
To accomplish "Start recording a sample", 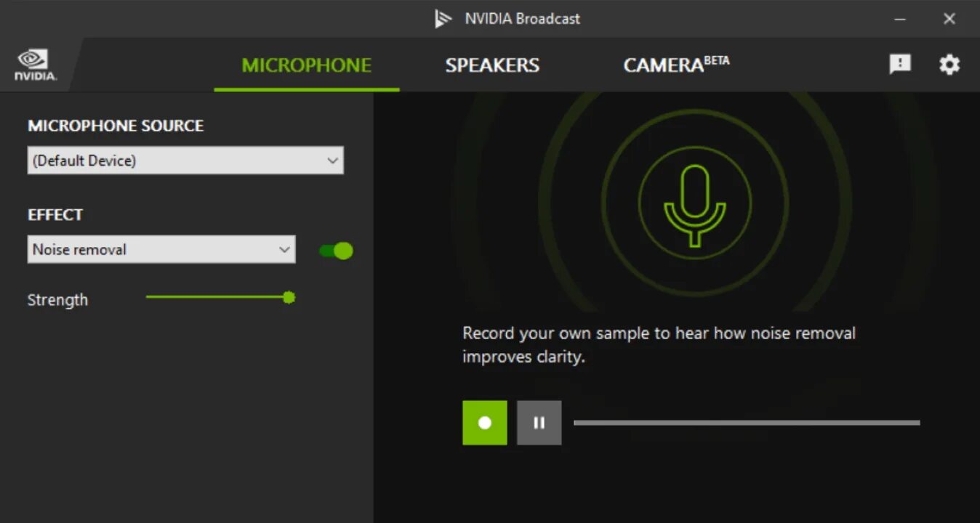I will [485, 423].
